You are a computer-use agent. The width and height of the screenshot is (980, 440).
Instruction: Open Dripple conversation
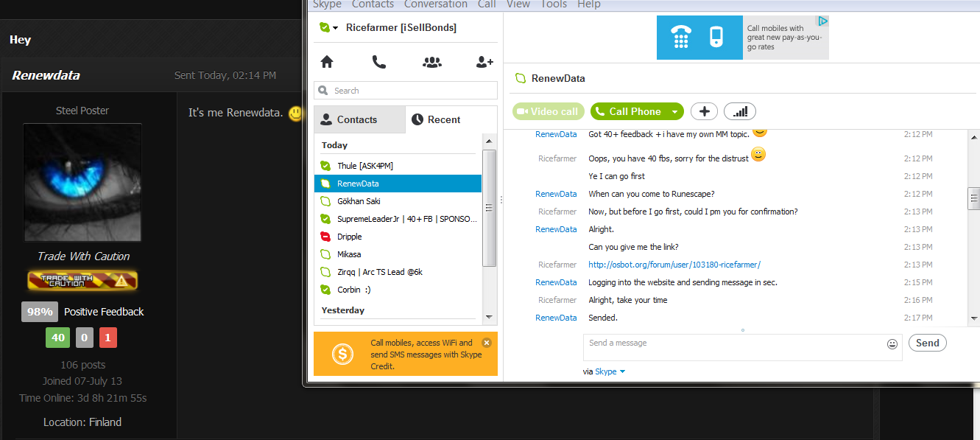click(x=398, y=237)
